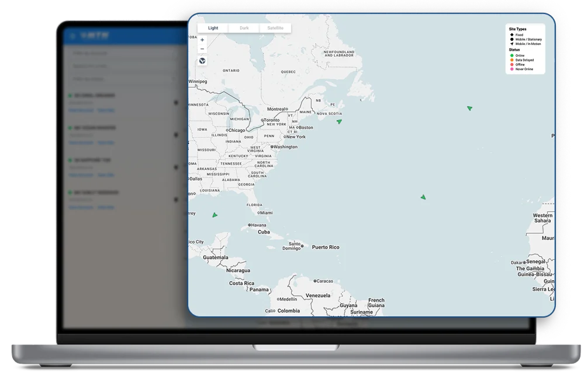
Task: Click the View Site link on the second site entry
Action: click(x=106, y=142)
